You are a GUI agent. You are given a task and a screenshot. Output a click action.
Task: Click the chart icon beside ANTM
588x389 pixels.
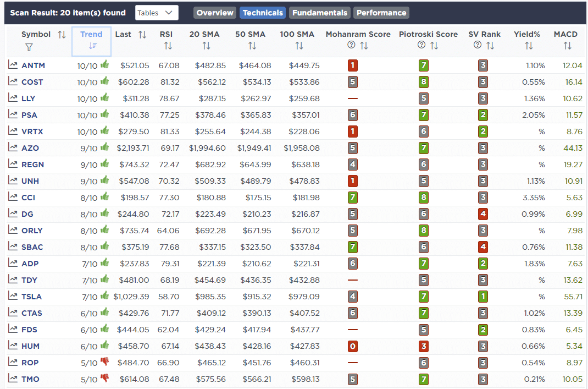[13, 65]
